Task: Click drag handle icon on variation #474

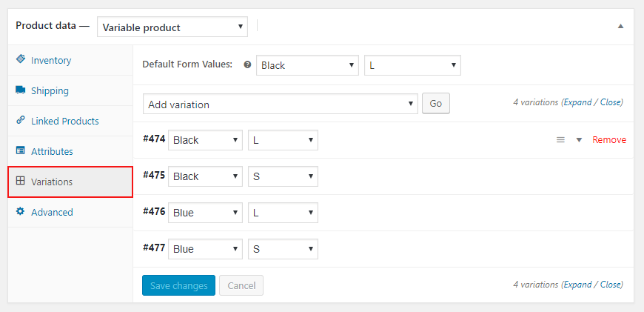Action: click(560, 139)
